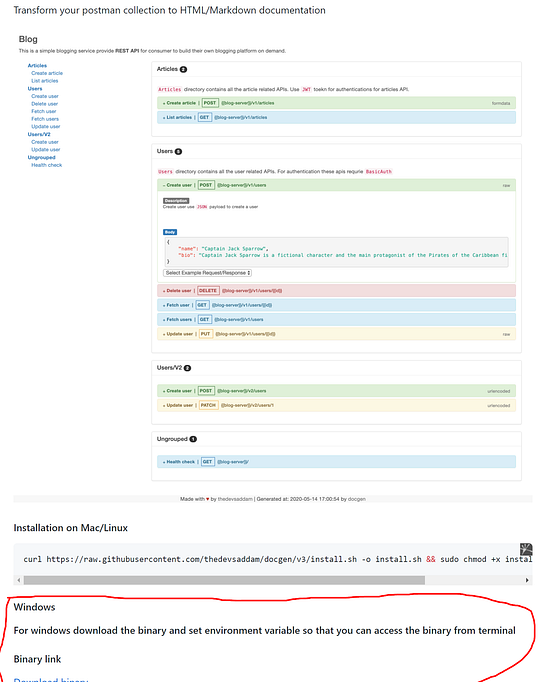552x682 pixels.
Task: Collapse the expanded Create user v1/users row
Action: (x=336, y=185)
